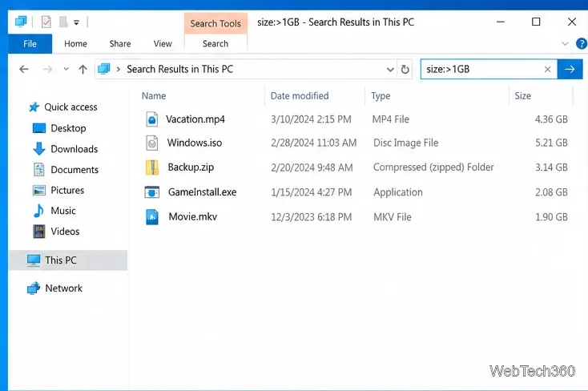Click the 4.36 GB size value

[x=551, y=119]
